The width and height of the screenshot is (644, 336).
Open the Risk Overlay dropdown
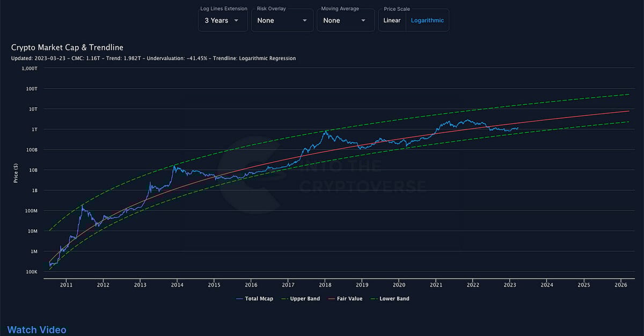(282, 20)
